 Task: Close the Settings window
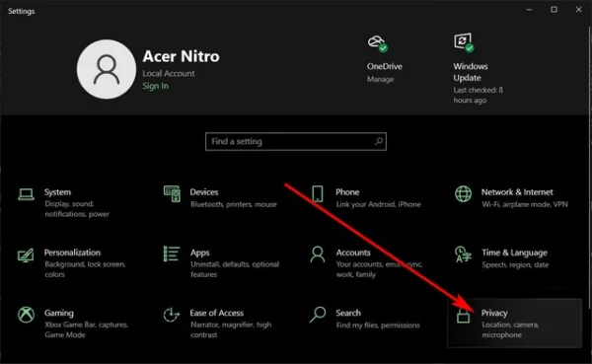pos(579,10)
